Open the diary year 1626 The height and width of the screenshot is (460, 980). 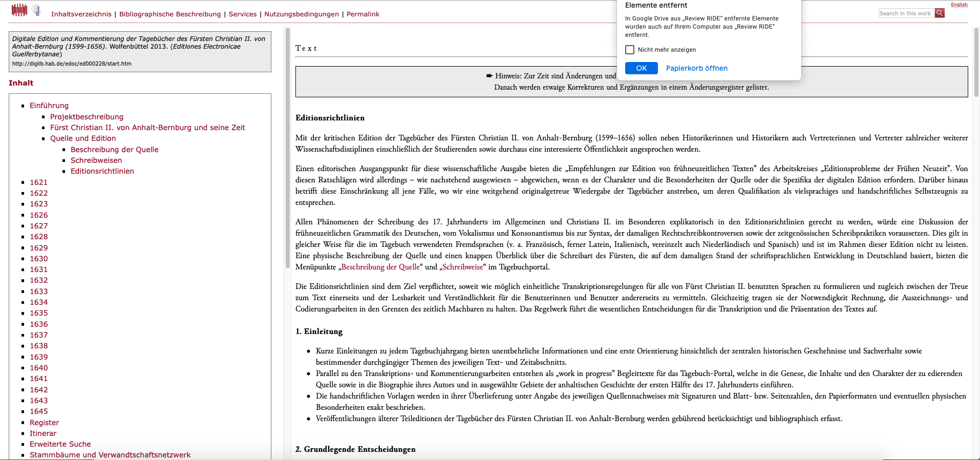(38, 215)
